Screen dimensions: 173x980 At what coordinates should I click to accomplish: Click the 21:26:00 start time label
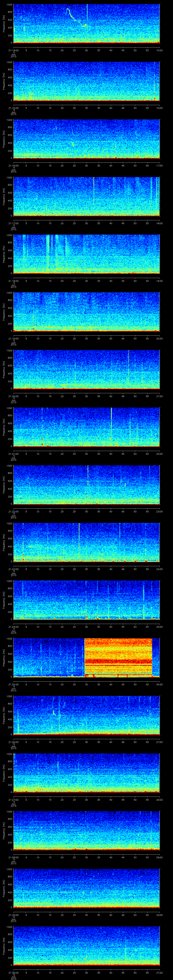tap(13, 742)
